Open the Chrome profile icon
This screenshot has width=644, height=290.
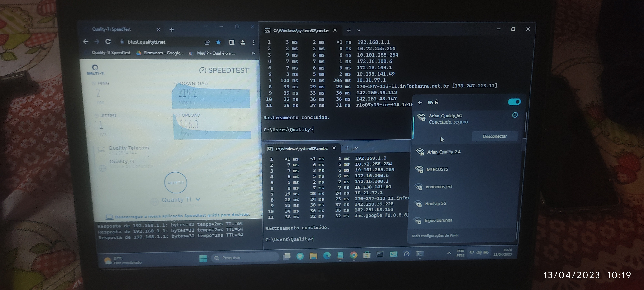[x=242, y=42]
